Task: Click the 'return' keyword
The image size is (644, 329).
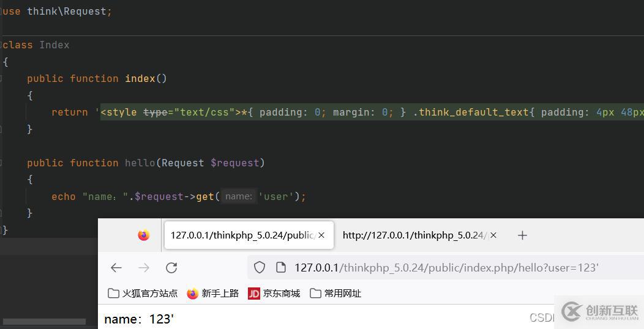Action: (69, 112)
